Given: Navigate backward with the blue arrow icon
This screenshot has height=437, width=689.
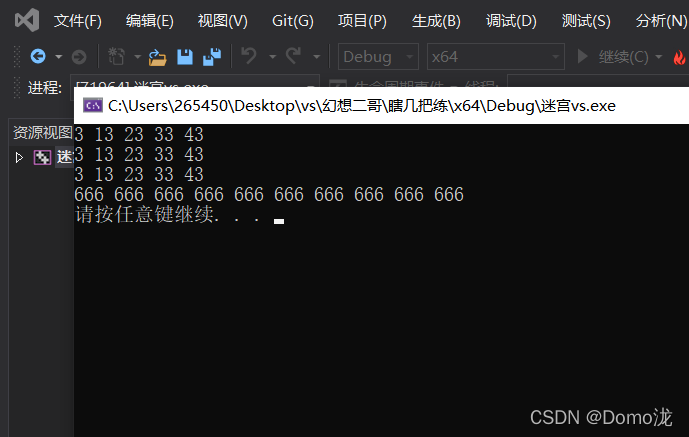Looking at the screenshot, I should click(x=38, y=56).
